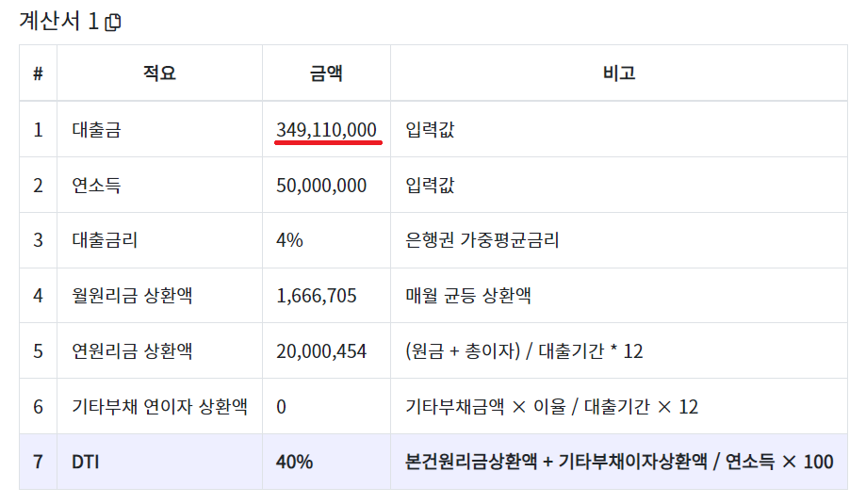Viewport: 866px width, 504px height.
Task: Select the DTI row label
Action: click(x=86, y=462)
